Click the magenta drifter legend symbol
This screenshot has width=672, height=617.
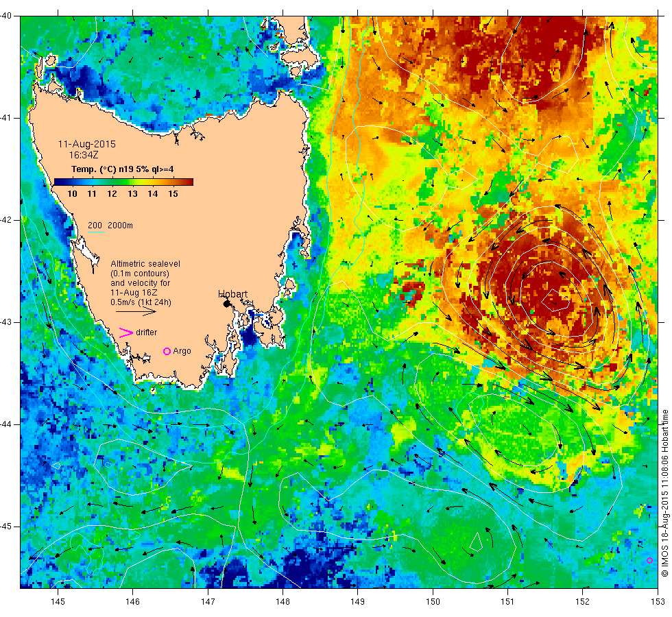(125, 332)
